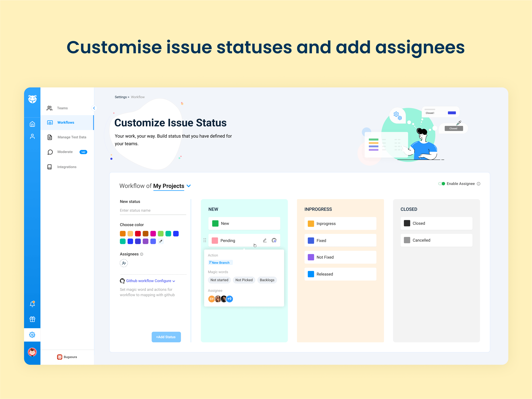Open Integrations menu item
This screenshot has width=532, height=399.
[x=67, y=167]
